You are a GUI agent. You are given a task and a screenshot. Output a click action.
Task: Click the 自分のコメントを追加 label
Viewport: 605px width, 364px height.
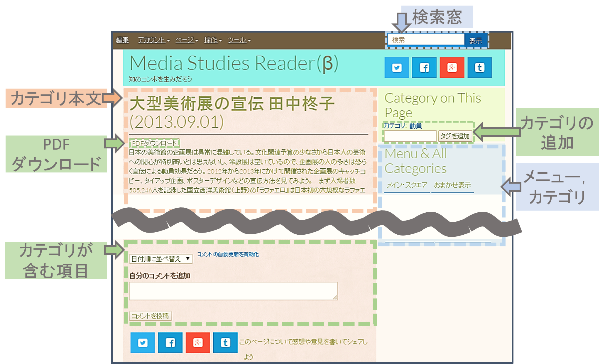(160, 276)
